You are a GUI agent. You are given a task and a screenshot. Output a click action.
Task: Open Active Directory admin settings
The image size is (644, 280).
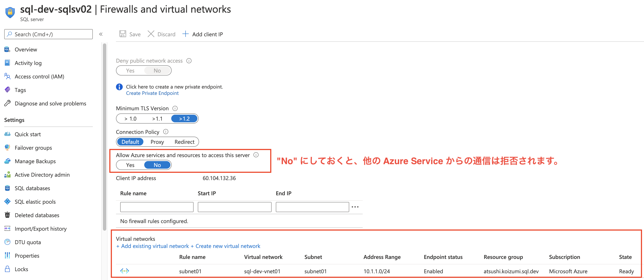click(x=42, y=175)
